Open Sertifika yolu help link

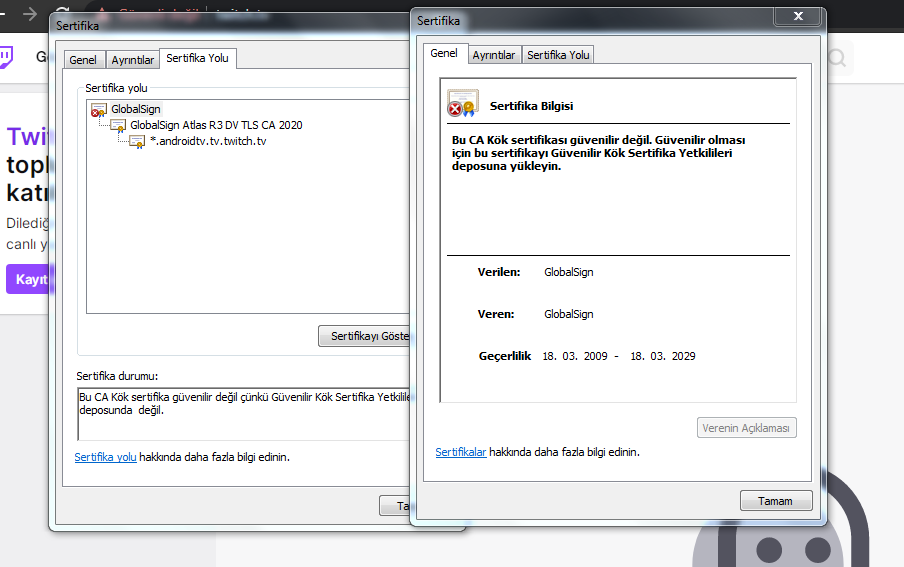click(106, 457)
